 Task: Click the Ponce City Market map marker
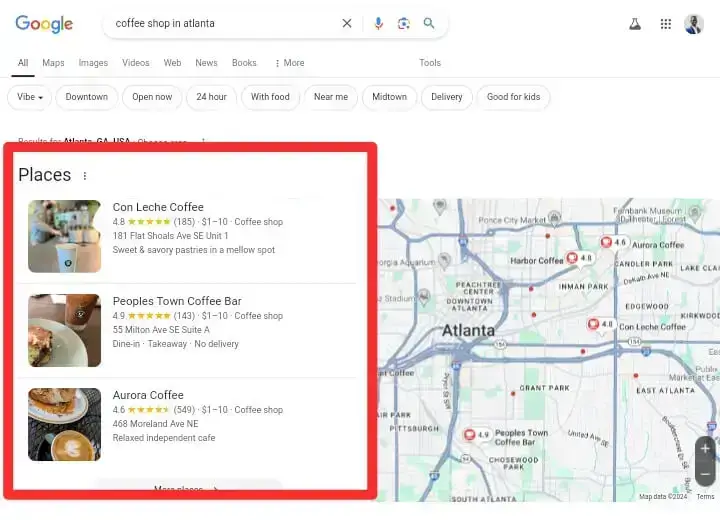555,218
